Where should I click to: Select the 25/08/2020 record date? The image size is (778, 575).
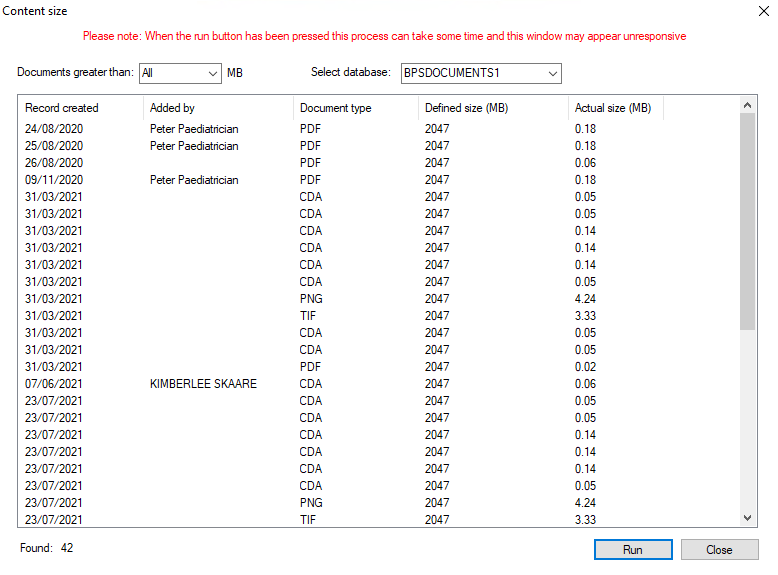[x=54, y=146]
